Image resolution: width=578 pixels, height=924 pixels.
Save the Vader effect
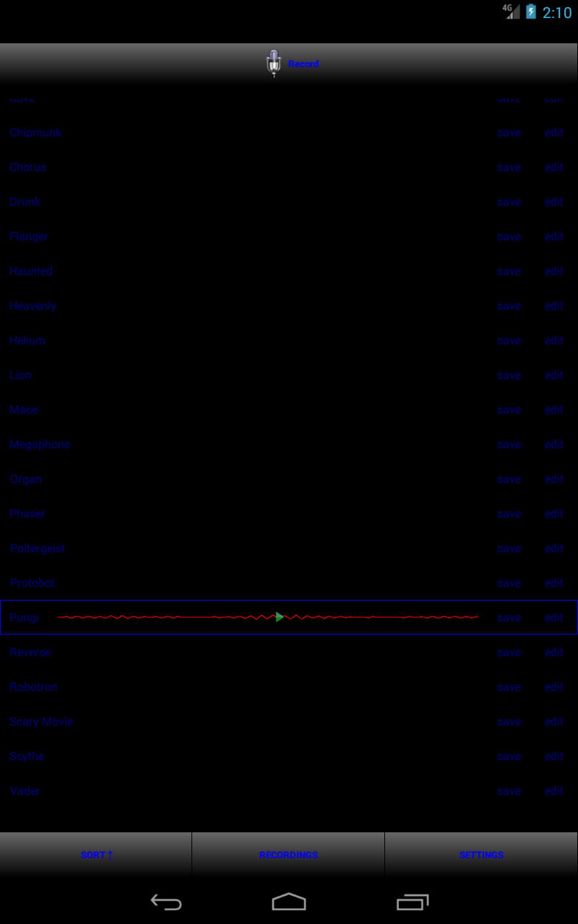click(x=509, y=791)
